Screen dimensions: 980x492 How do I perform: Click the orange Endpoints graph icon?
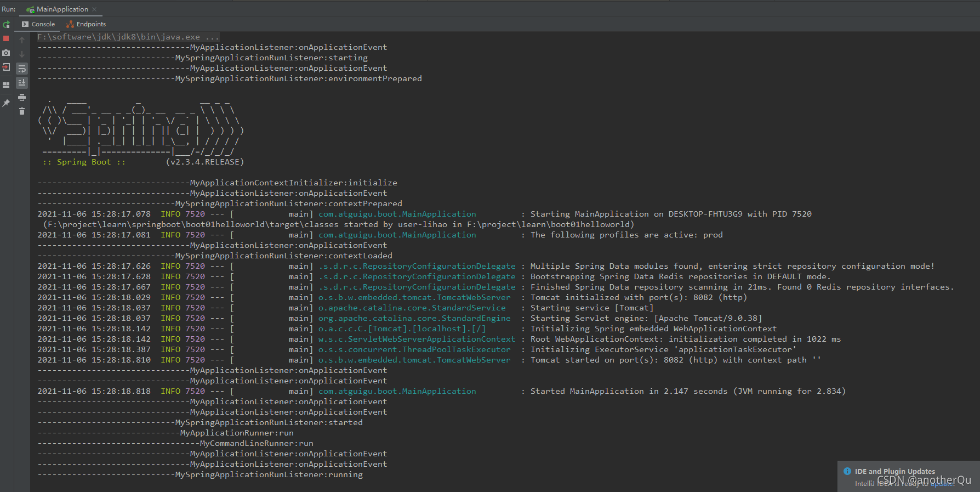[70, 24]
